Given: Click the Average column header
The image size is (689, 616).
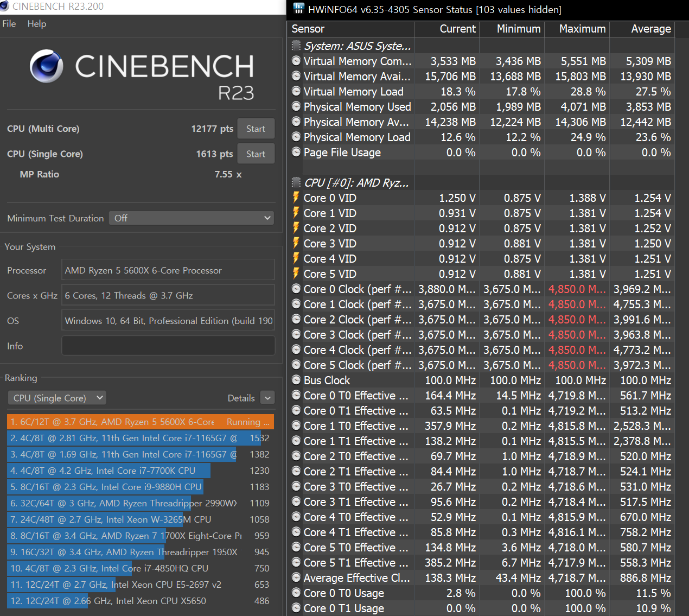Looking at the screenshot, I should pyautogui.click(x=642, y=29).
